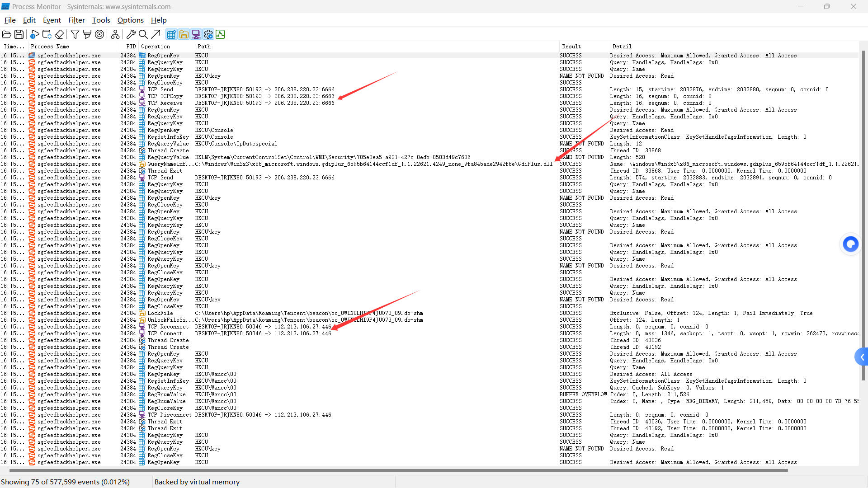Viewport: 868px width, 488px height.
Task: Open the File menu
Action: click(10, 20)
